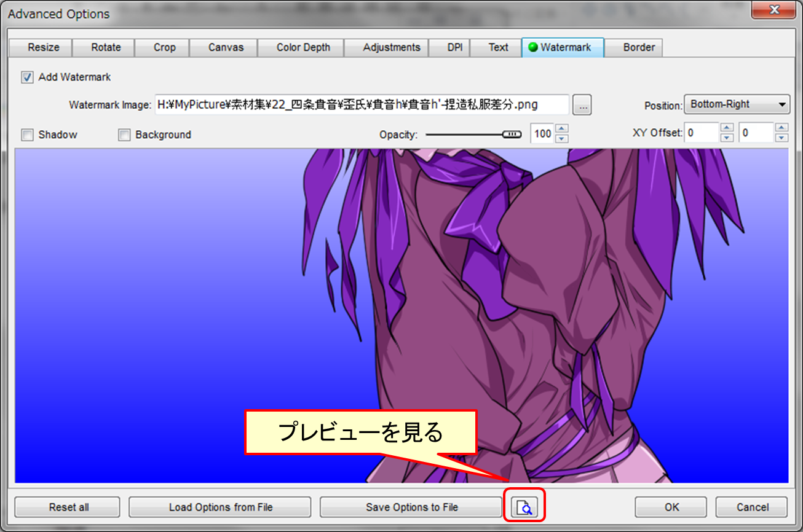Click Load Options from File button
The image size is (803, 532).
pyautogui.click(x=221, y=507)
